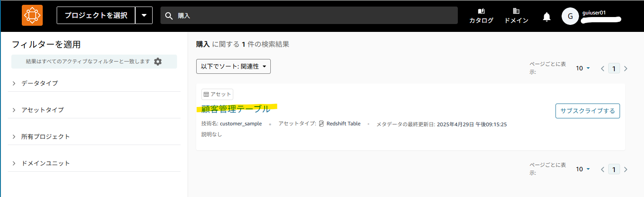Go to previous page in top pagination
The width and height of the screenshot is (644, 197).
[x=603, y=68]
